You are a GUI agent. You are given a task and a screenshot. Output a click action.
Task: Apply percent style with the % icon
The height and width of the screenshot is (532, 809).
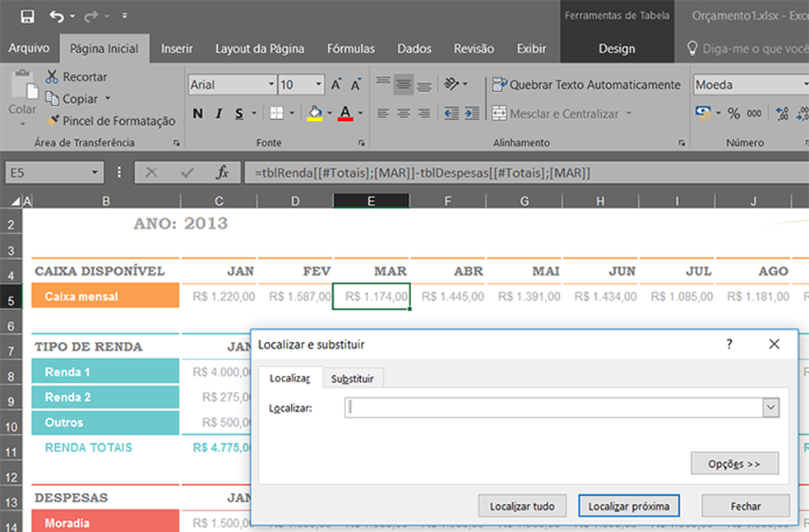pyautogui.click(x=733, y=113)
